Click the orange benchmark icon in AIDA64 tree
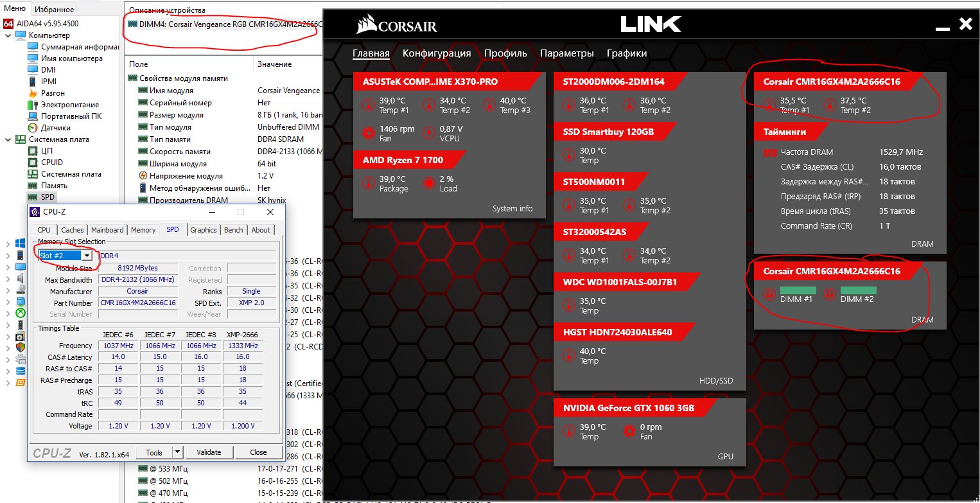The height and width of the screenshot is (503, 980). click(x=21, y=382)
